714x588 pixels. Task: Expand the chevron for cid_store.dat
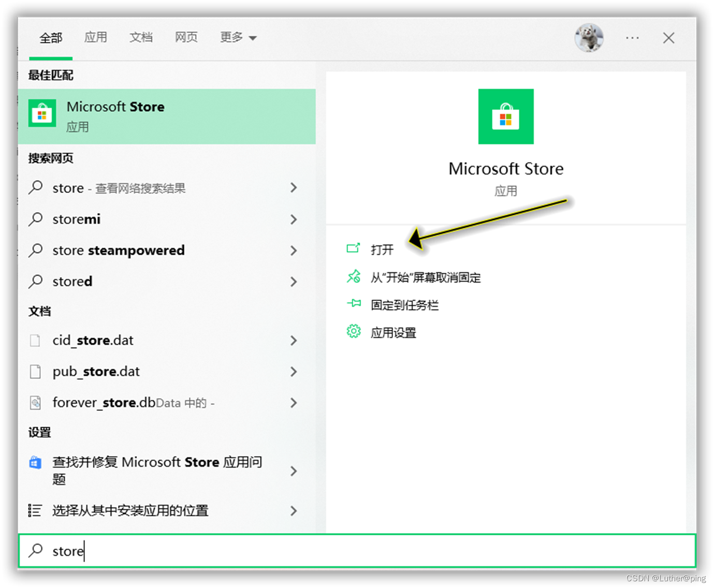(x=294, y=341)
